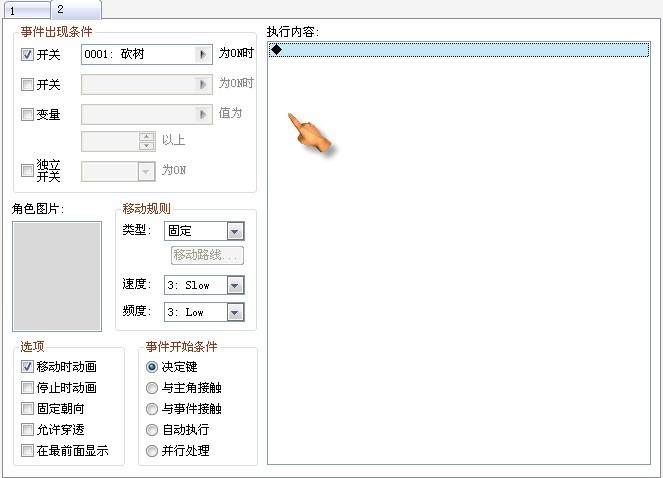Enable the 在最前面显示 checkbox
663x478 pixels.
[27, 451]
